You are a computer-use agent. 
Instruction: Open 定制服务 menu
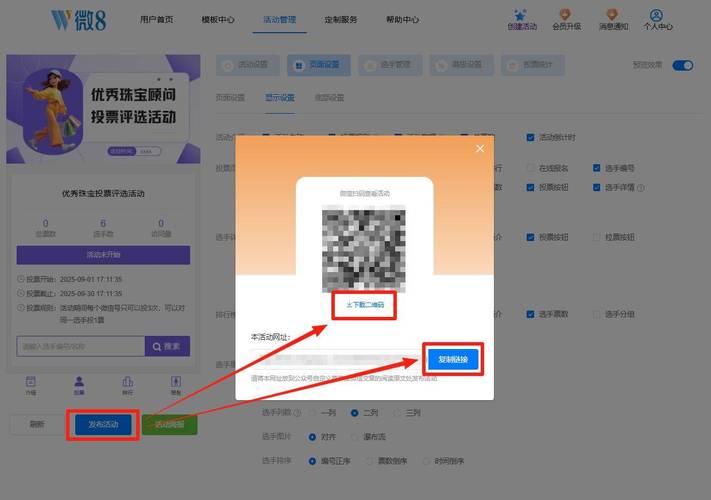coord(341,19)
